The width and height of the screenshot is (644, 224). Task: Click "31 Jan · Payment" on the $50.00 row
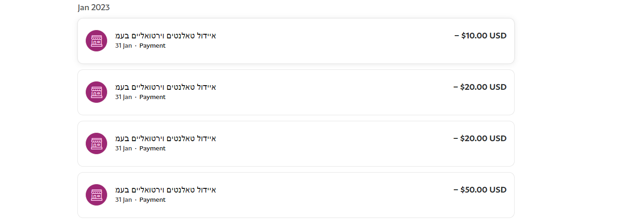140,200
